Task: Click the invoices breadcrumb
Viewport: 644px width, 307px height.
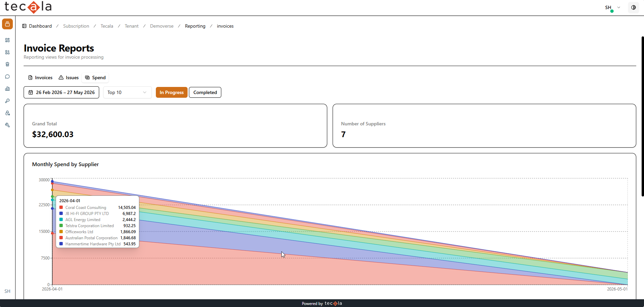Action: tap(225, 26)
